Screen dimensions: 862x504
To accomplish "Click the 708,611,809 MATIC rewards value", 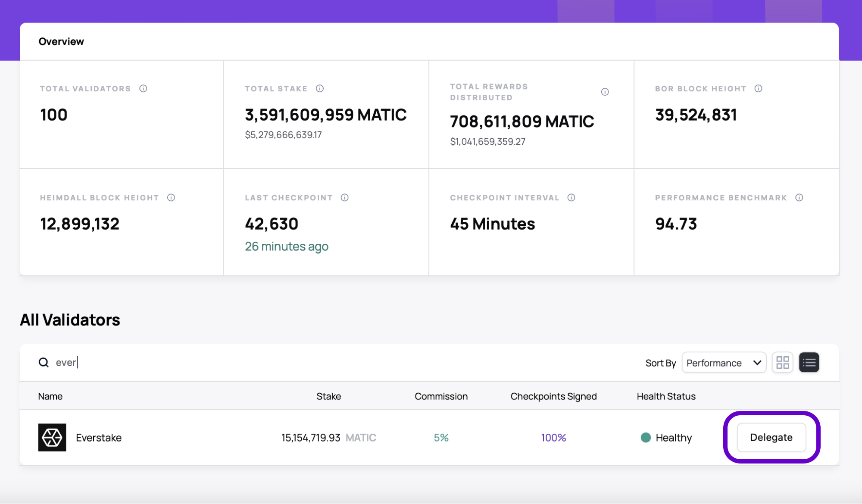I will pyautogui.click(x=522, y=121).
